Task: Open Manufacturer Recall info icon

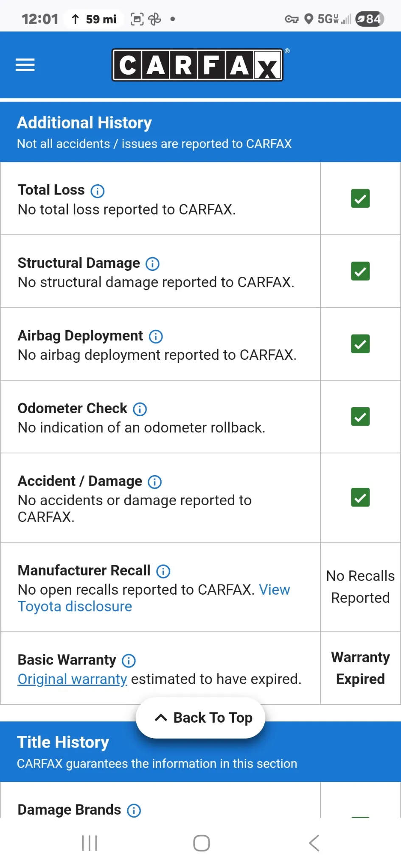Action: tap(163, 571)
